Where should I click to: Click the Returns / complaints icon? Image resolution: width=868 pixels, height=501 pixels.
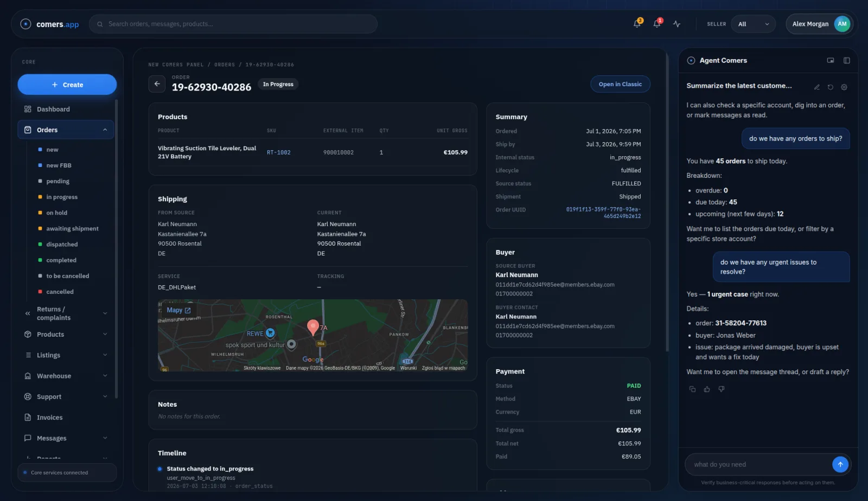point(28,313)
